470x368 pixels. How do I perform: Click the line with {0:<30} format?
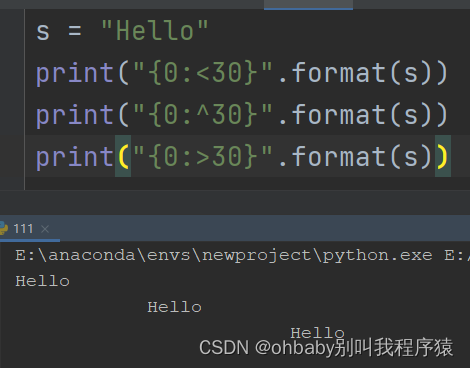242,73
